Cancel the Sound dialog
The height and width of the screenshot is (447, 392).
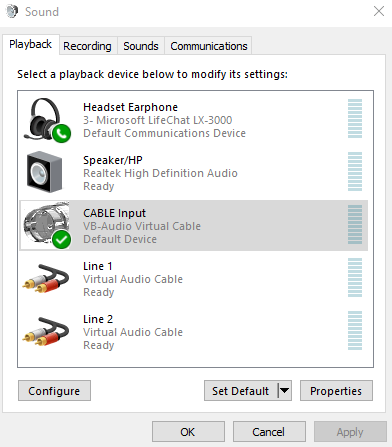coord(269,432)
